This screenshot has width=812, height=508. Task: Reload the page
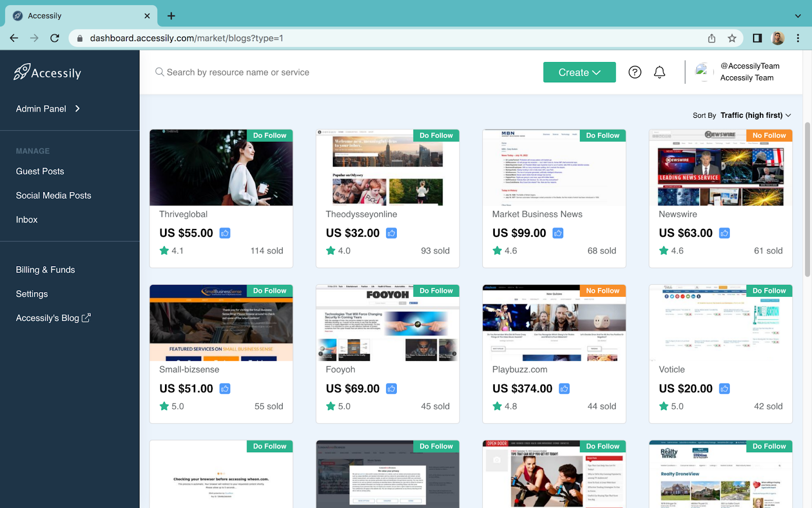[x=55, y=38]
